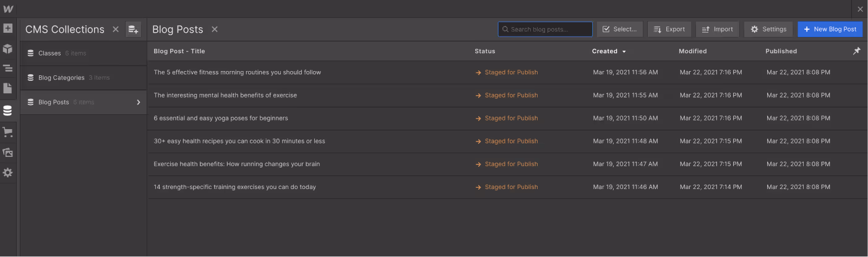Open the Assets panel
The width and height of the screenshot is (868, 257).
tap(7, 152)
